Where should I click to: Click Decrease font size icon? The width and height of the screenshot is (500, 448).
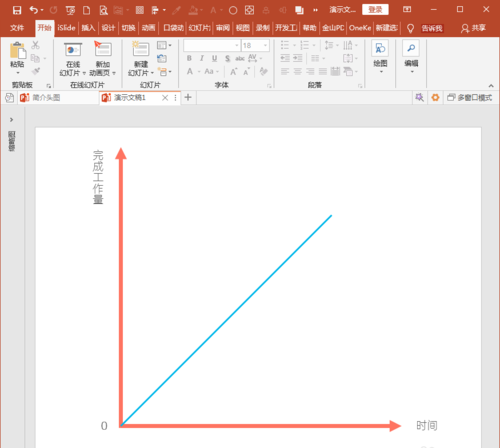[246, 71]
